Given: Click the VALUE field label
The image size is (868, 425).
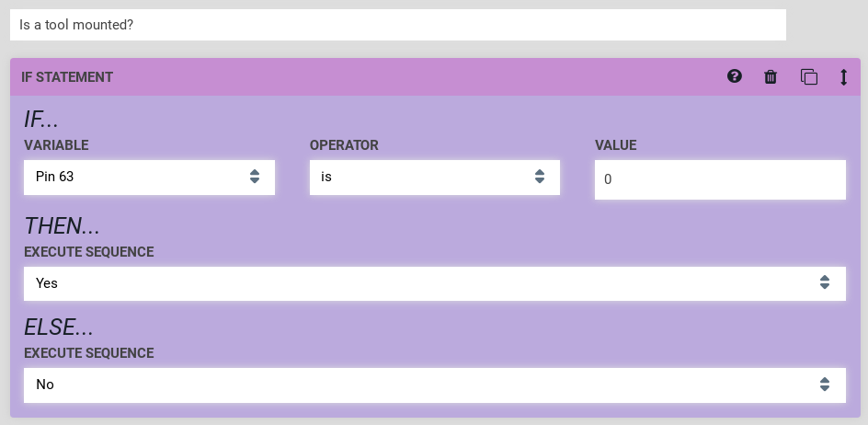Looking at the screenshot, I should click(x=615, y=145).
